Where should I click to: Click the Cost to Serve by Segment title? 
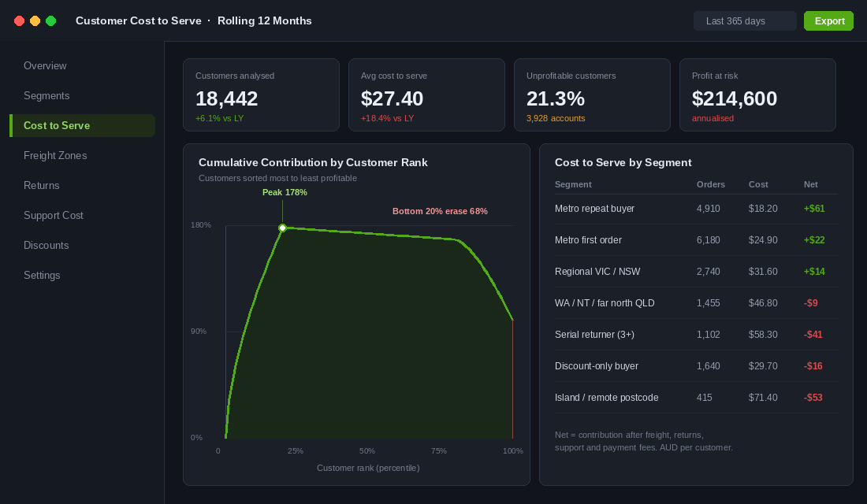623,162
